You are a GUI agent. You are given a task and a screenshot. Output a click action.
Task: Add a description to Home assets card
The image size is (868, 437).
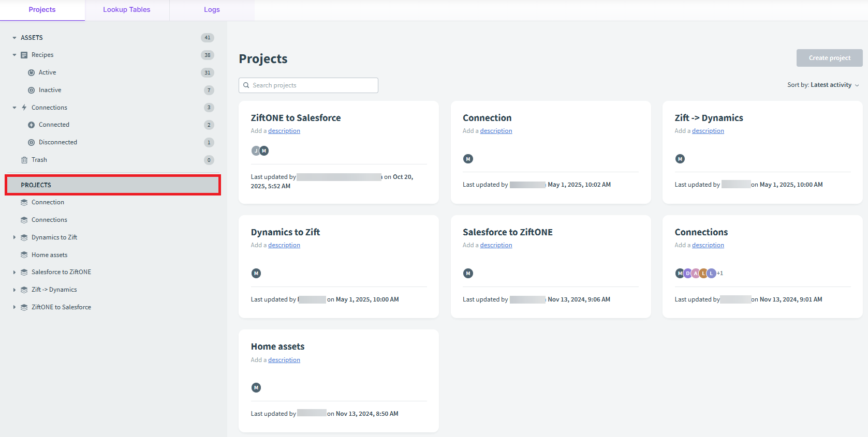(284, 360)
